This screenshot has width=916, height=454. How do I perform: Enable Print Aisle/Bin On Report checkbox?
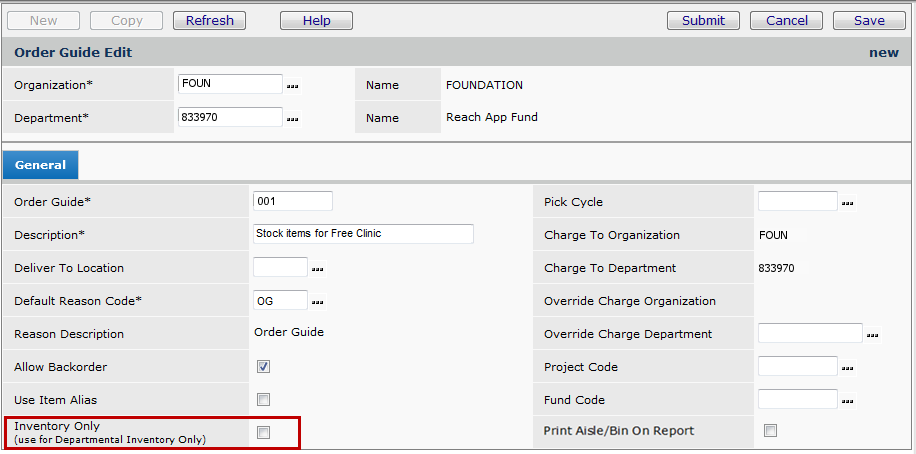pos(770,431)
